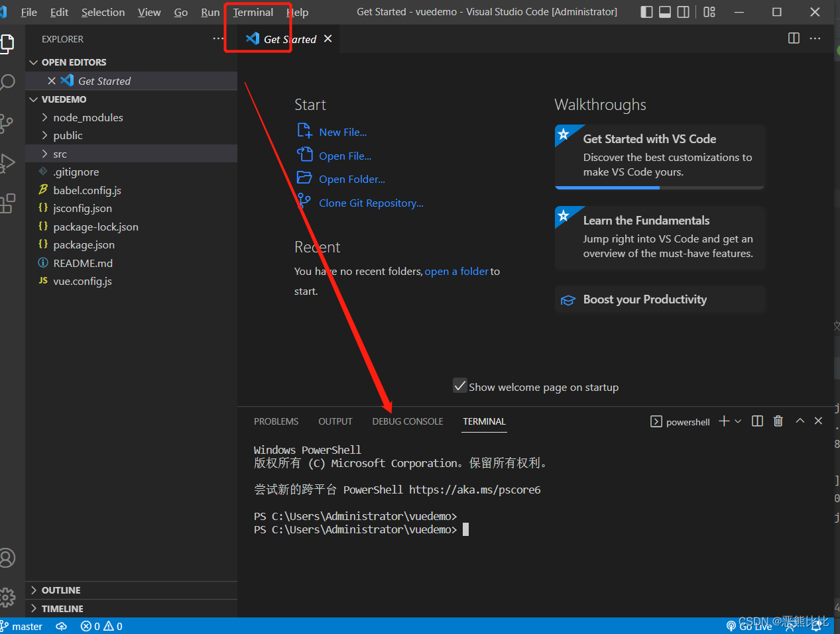Open the Edit menu
This screenshot has width=840, height=634.
(x=59, y=12)
